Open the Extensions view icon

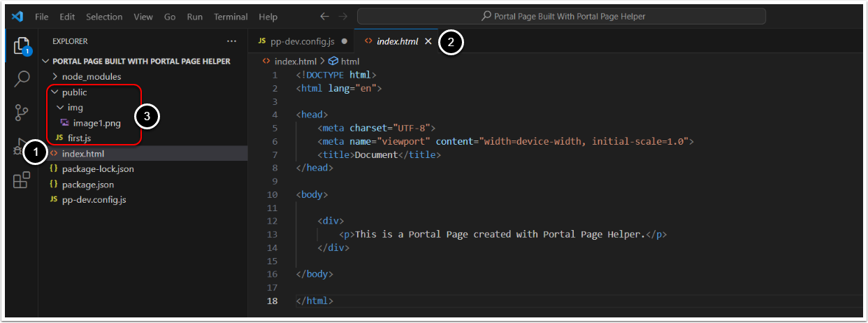tap(22, 180)
